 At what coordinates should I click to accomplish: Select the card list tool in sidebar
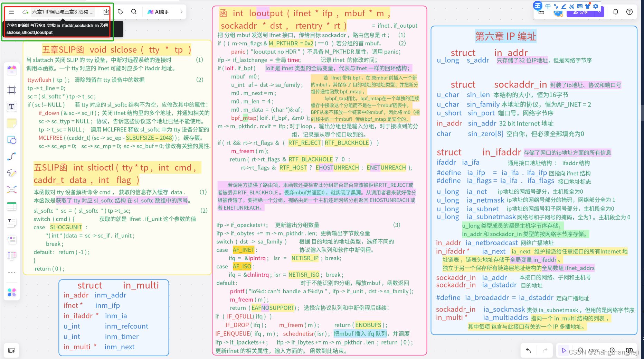click(x=12, y=239)
